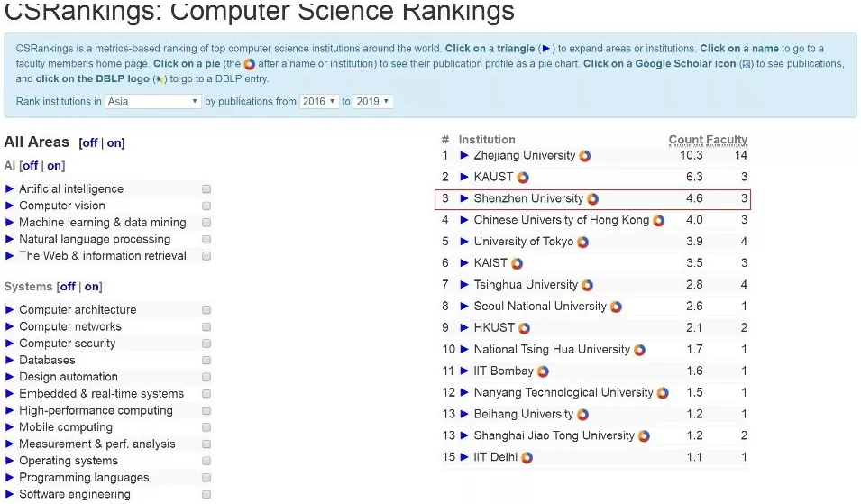Viewport: 861px width, 504px height.
Task: Open Shenzhen University pie chart icon
Action: pos(592,198)
